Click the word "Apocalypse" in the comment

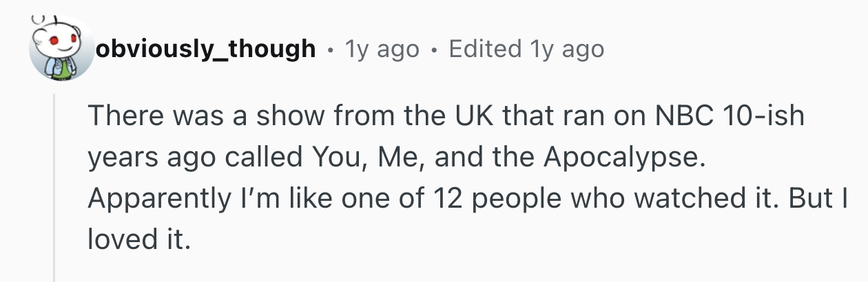[624, 157]
